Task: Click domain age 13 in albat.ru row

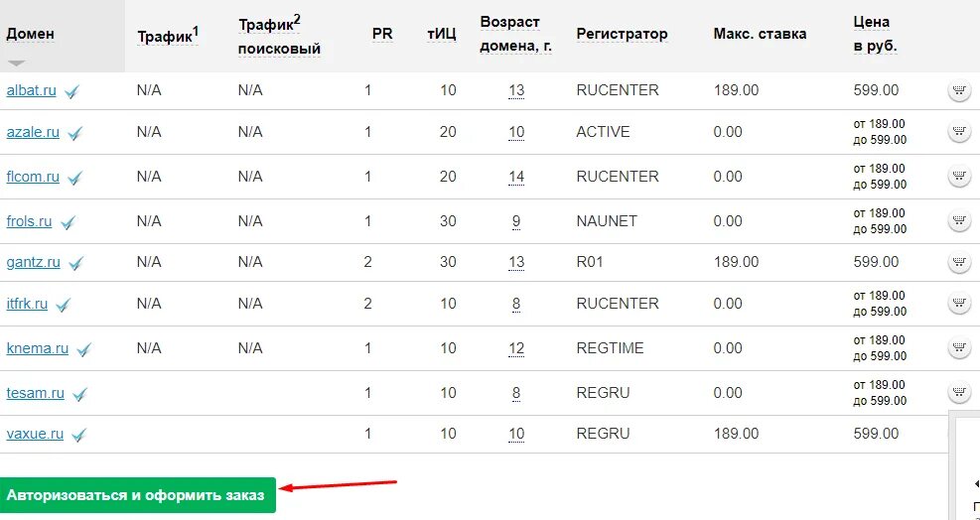Action: (x=516, y=91)
